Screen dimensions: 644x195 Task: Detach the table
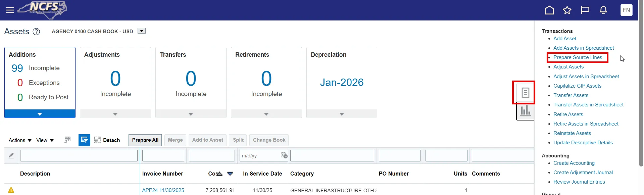pos(107,140)
